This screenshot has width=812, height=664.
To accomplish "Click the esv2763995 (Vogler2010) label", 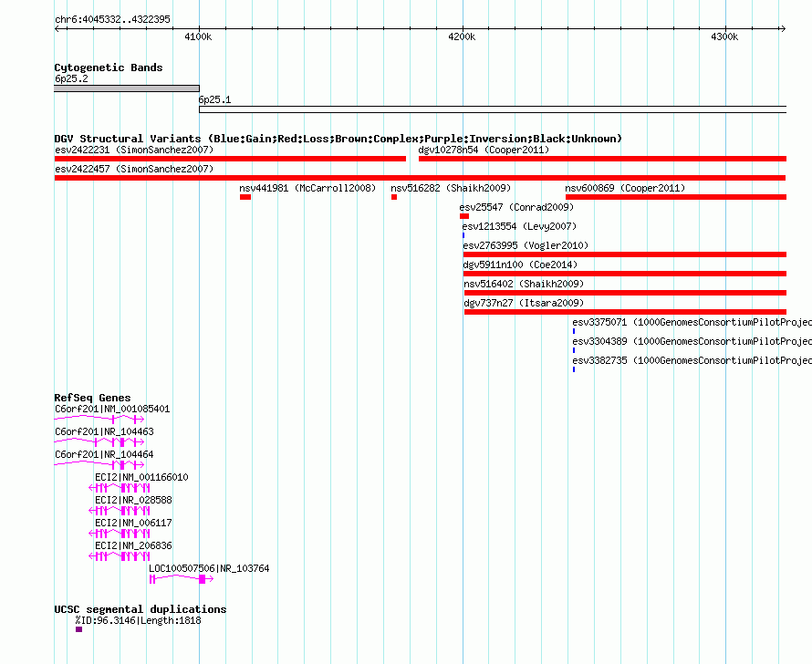I will [526, 245].
